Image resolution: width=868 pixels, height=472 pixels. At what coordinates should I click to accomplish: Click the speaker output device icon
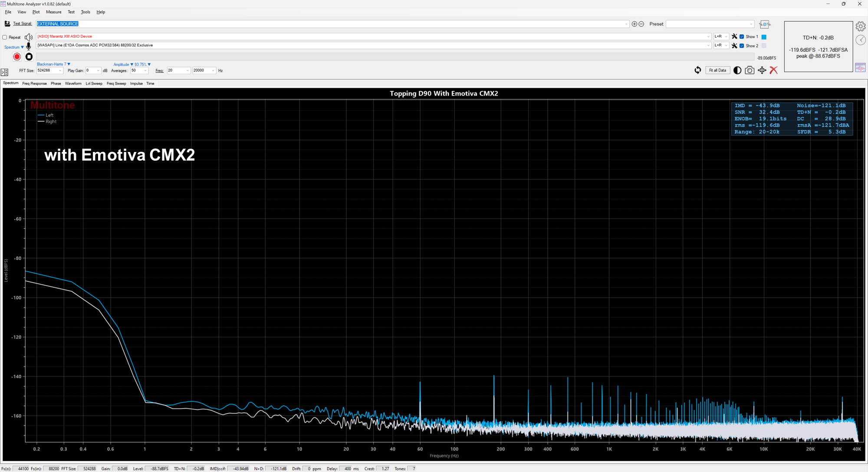click(x=29, y=37)
